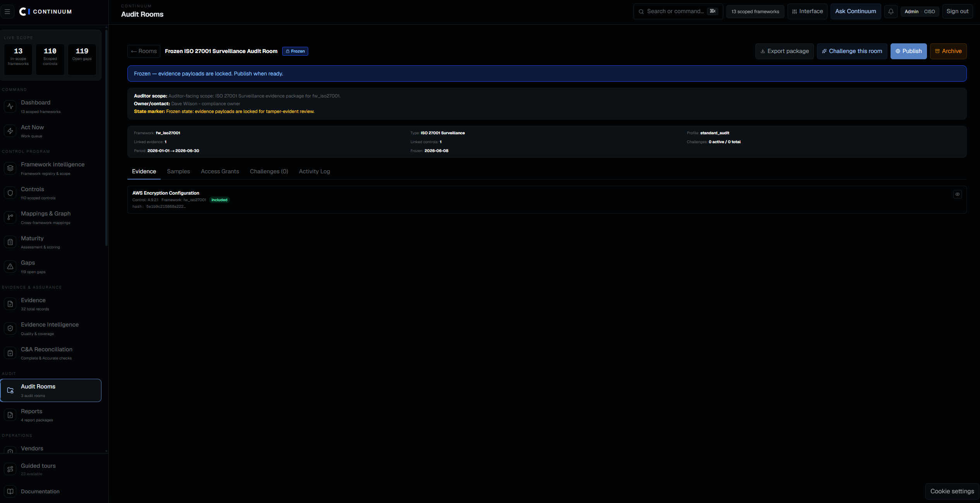The height and width of the screenshot is (503, 980).
Task: Open Reports page
Action: pyautogui.click(x=51, y=415)
